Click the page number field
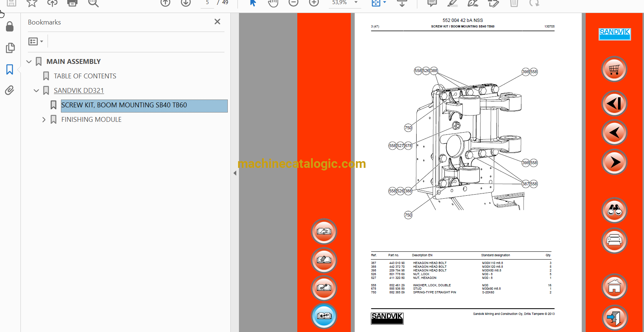Viewport: 644px width, 332px height. click(207, 3)
